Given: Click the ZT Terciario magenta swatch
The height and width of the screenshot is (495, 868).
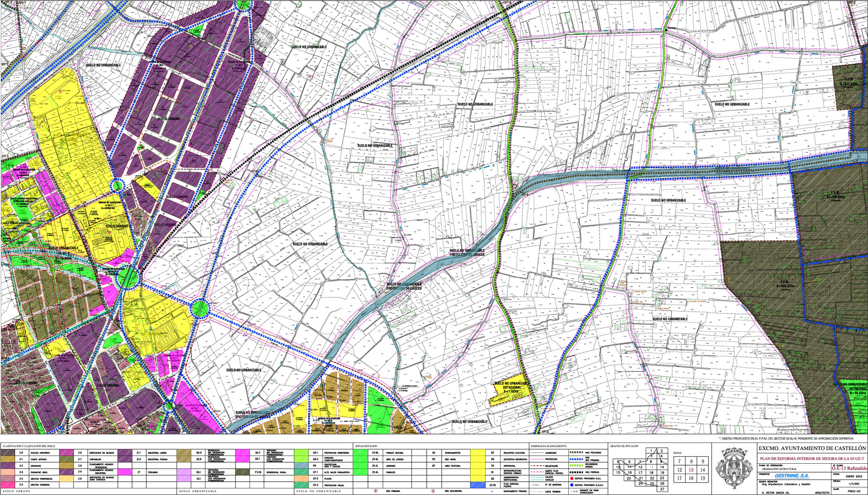Looking at the screenshot, I should click(x=125, y=472).
